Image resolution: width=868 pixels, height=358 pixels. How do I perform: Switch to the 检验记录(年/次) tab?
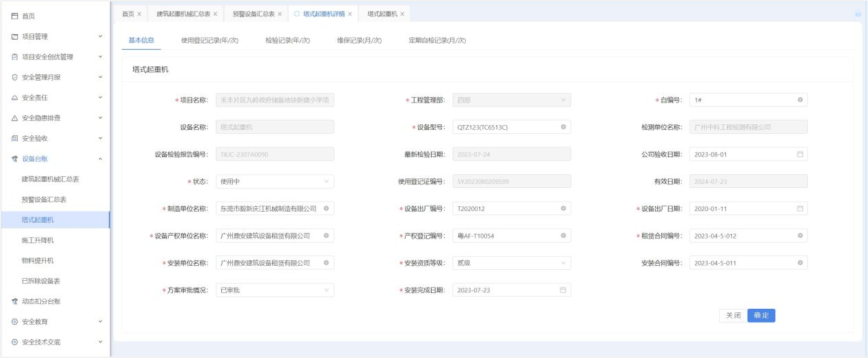click(288, 40)
